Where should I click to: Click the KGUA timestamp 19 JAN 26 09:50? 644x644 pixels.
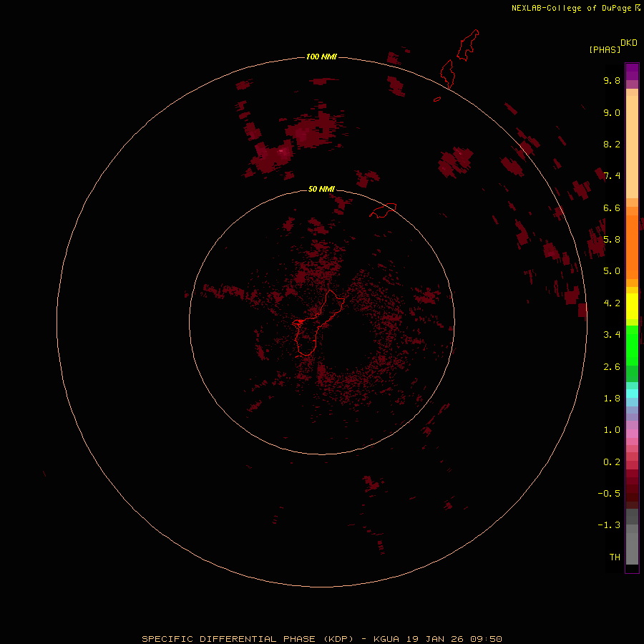(x=439, y=638)
